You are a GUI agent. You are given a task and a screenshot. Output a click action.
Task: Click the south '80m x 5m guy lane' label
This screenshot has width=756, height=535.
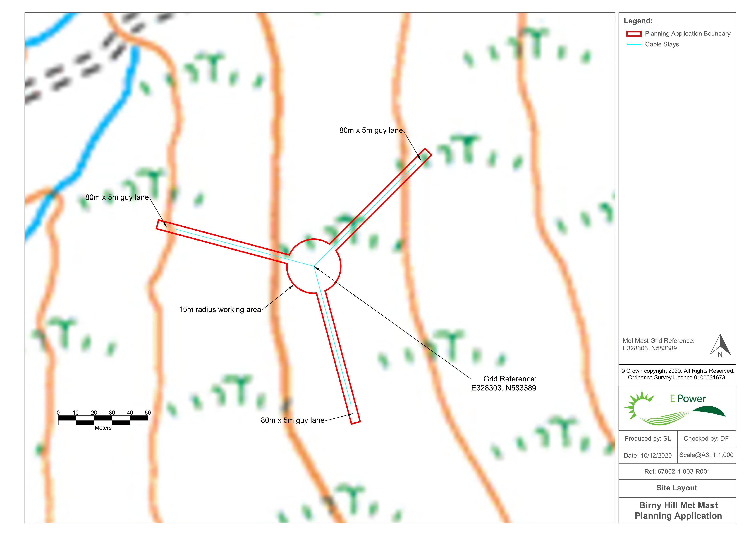coord(292,420)
